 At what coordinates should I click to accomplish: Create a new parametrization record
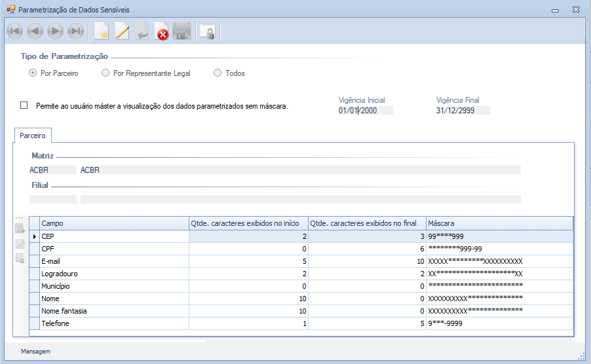coord(101,31)
